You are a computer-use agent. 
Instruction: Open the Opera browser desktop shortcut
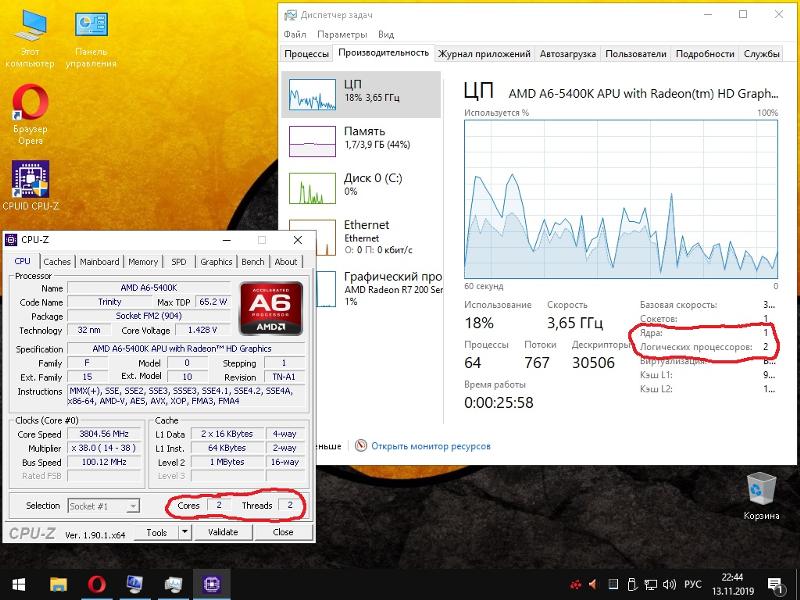coord(30,106)
